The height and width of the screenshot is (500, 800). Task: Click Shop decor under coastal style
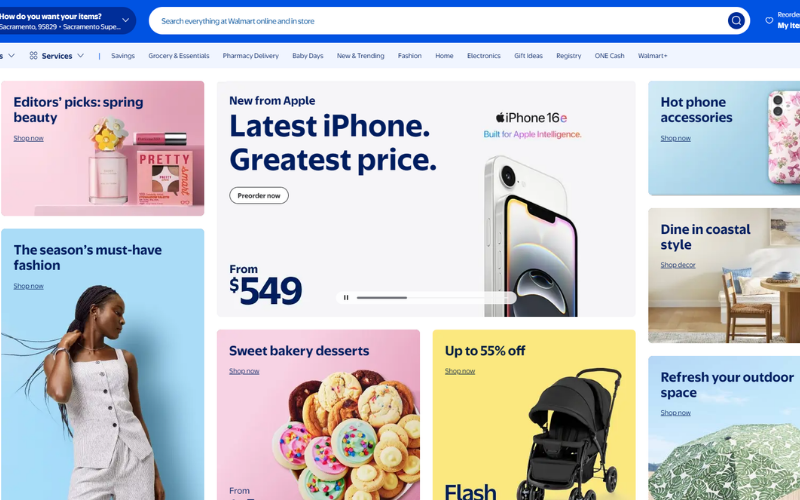tap(678, 265)
